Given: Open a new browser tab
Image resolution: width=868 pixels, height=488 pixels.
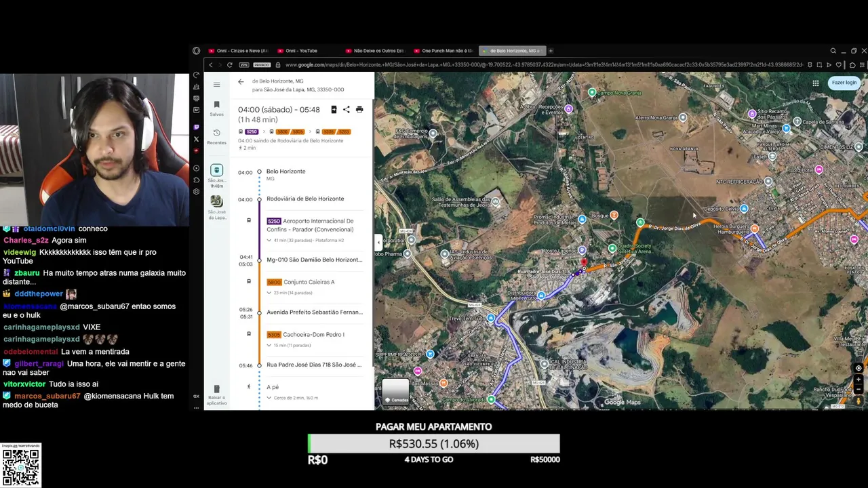Looking at the screenshot, I should coord(551,51).
